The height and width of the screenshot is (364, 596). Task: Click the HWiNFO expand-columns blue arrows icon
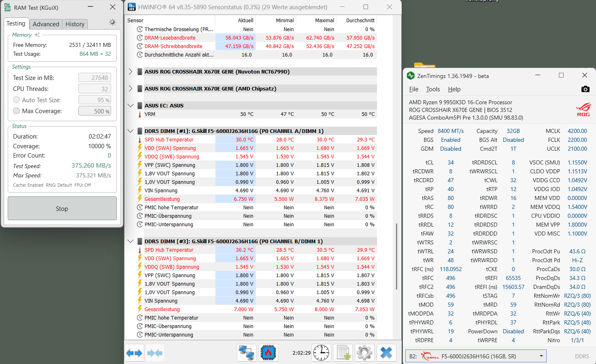[134, 353]
